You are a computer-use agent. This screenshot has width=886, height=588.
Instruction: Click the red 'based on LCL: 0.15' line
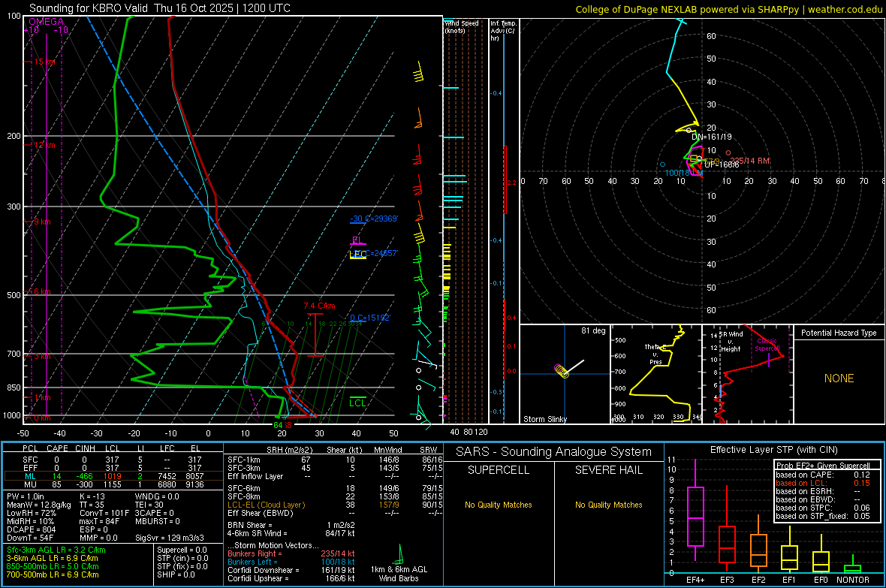823,483
